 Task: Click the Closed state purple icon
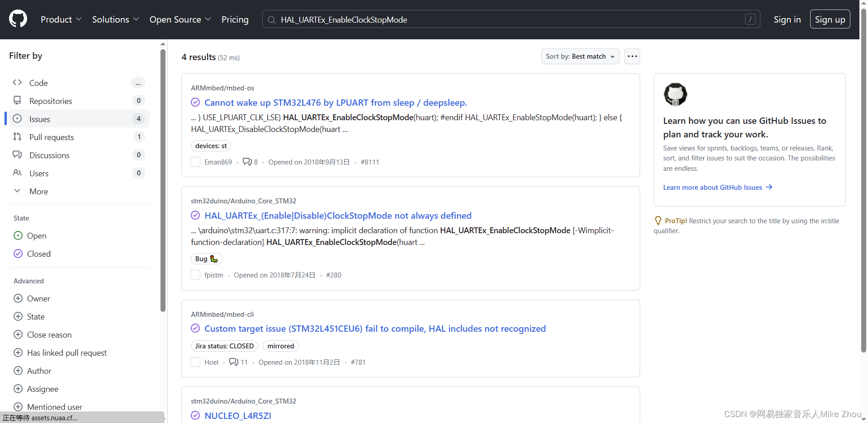click(x=18, y=254)
